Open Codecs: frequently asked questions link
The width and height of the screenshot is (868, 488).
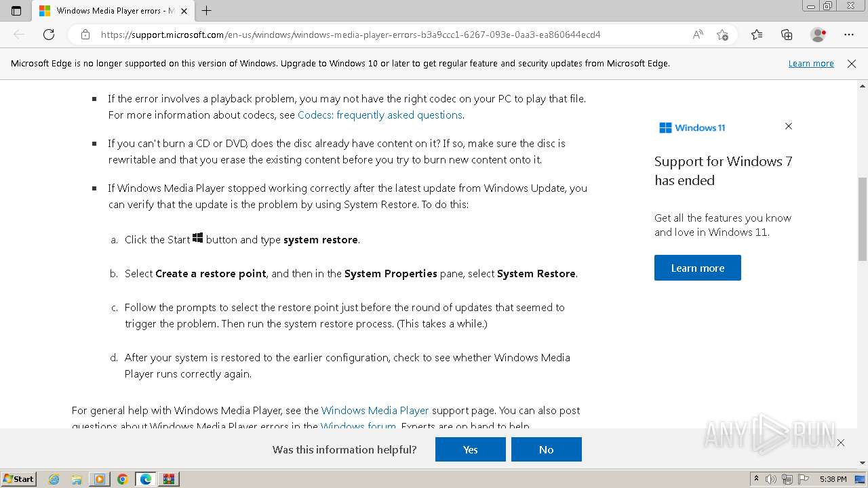[x=380, y=115]
